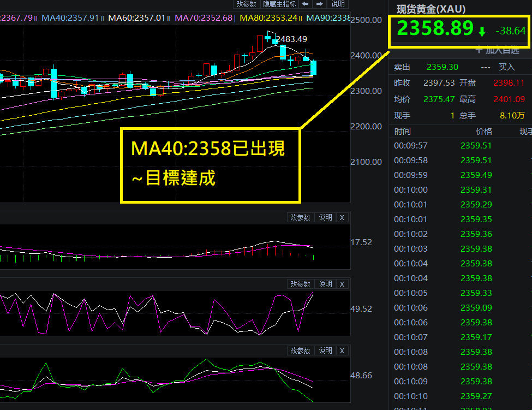Click the 2483.49 high label on the chart

[x=291, y=39]
